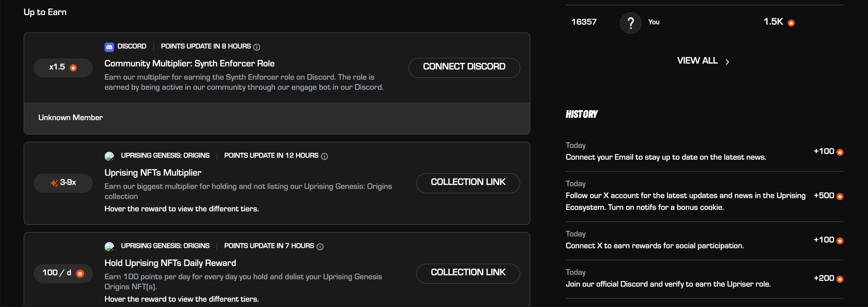
Task: Click the Discord logo icon
Action: [x=109, y=47]
